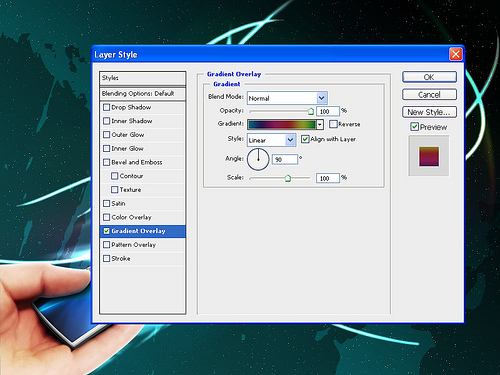Select the Styles row in list

[x=143, y=78]
